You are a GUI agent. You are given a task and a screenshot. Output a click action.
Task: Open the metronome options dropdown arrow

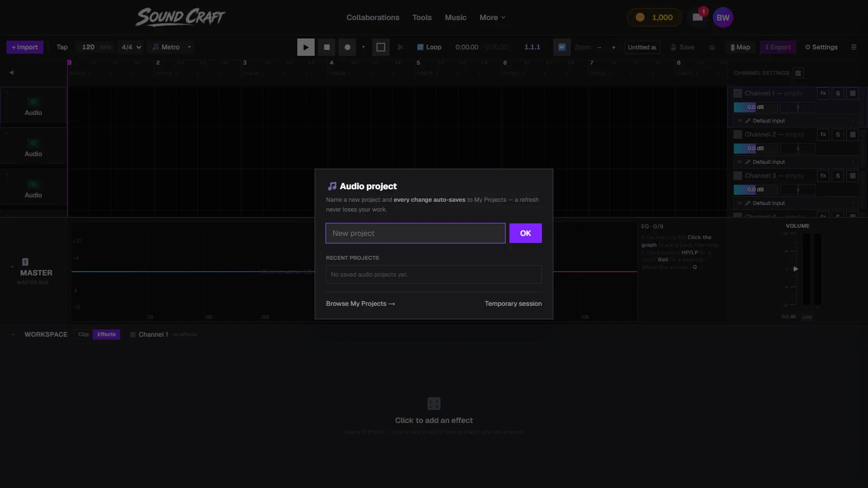coord(189,47)
